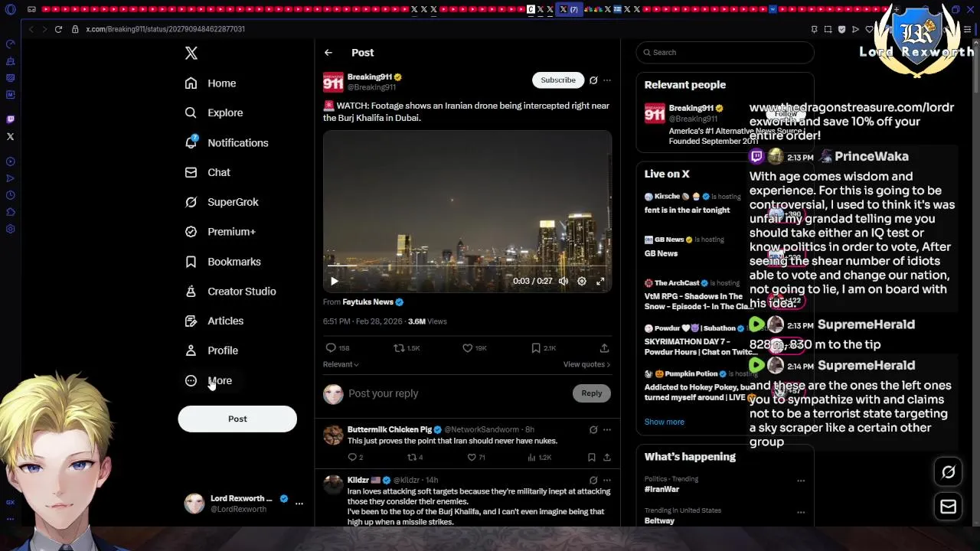Open more options on Buttermilk Chicken Pig reply
This screenshot has width=980, height=551.
607,430
